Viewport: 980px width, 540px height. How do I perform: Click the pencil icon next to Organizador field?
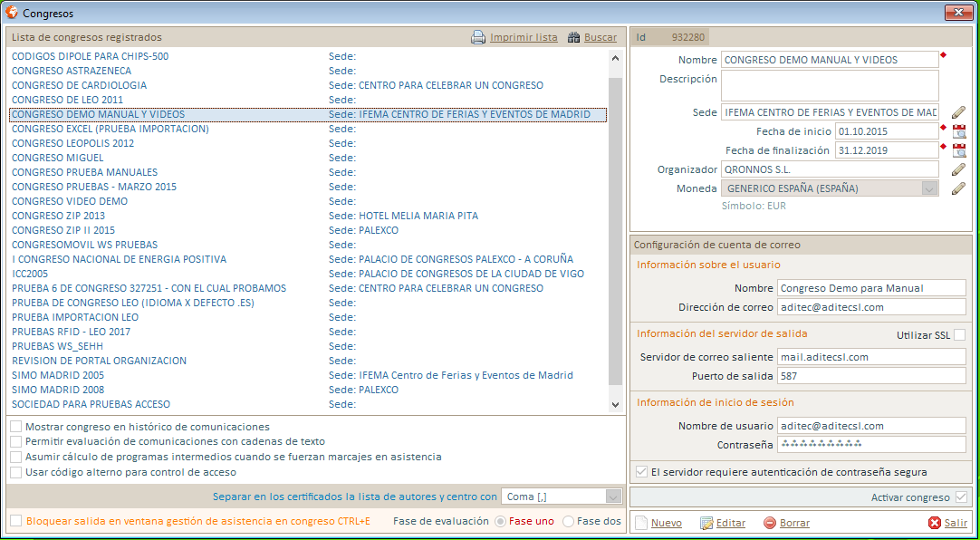(959, 169)
